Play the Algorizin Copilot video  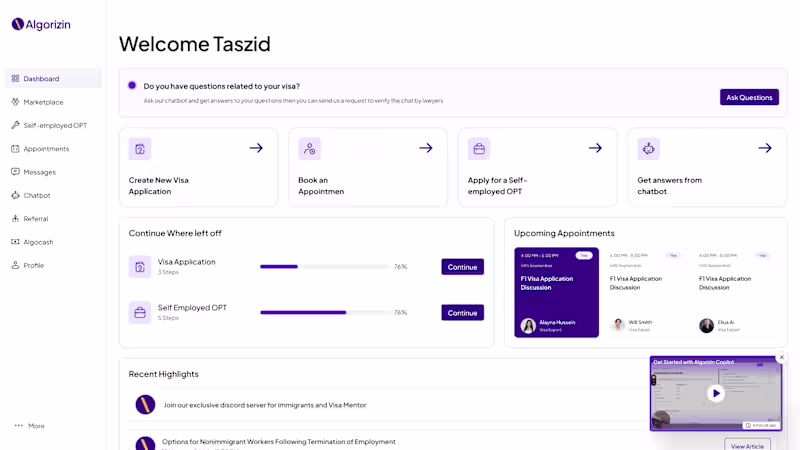coord(716,393)
